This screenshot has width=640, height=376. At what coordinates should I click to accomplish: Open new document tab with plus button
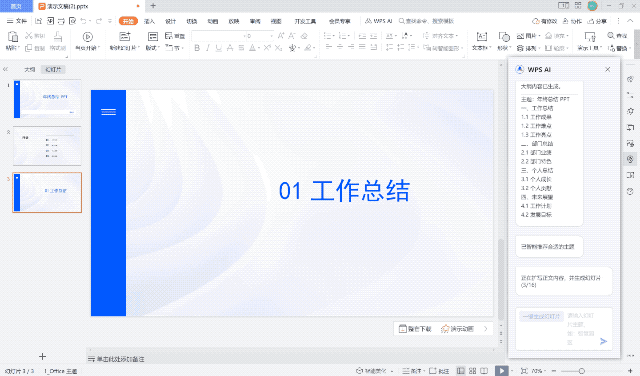153,6
